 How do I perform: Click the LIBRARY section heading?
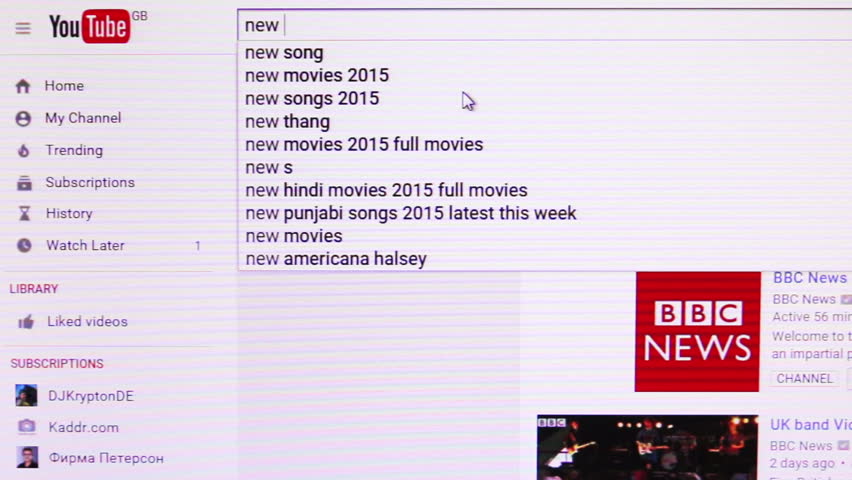34,289
